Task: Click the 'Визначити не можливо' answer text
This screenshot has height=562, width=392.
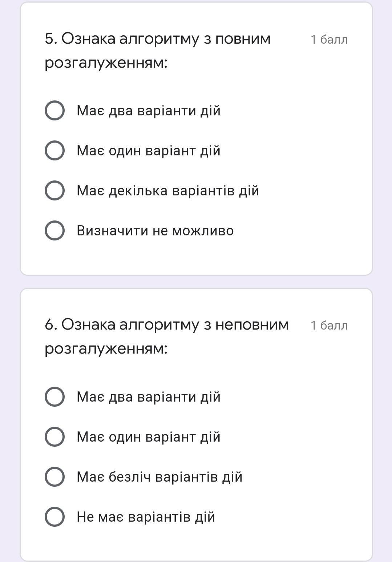Action: click(155, 231)
